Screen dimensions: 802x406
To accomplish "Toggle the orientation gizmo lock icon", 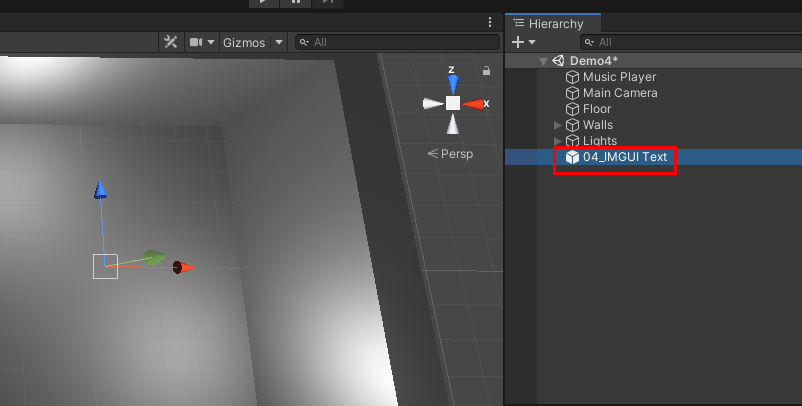I will [x=486, y=71].
